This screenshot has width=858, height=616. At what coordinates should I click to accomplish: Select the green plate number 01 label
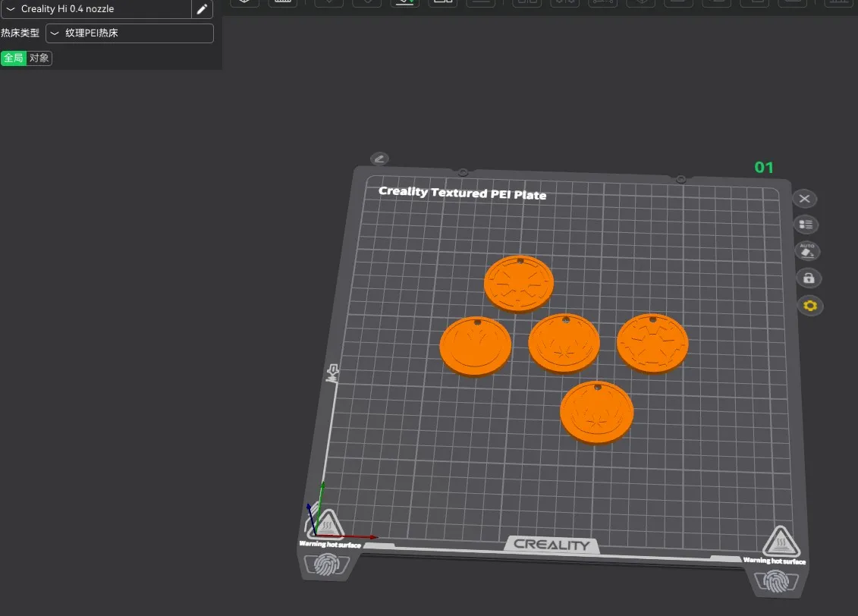click(x=763, y=168)
